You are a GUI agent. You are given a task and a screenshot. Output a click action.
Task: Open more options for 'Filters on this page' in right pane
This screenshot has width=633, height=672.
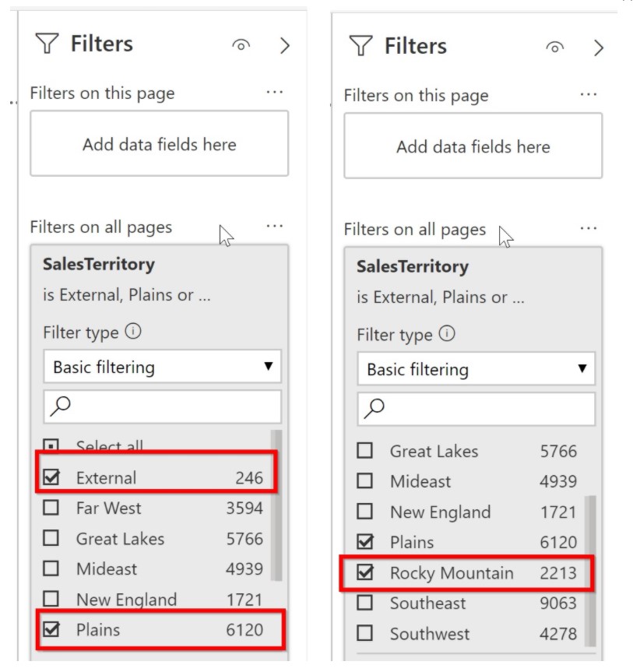click(x=588, y=94)
